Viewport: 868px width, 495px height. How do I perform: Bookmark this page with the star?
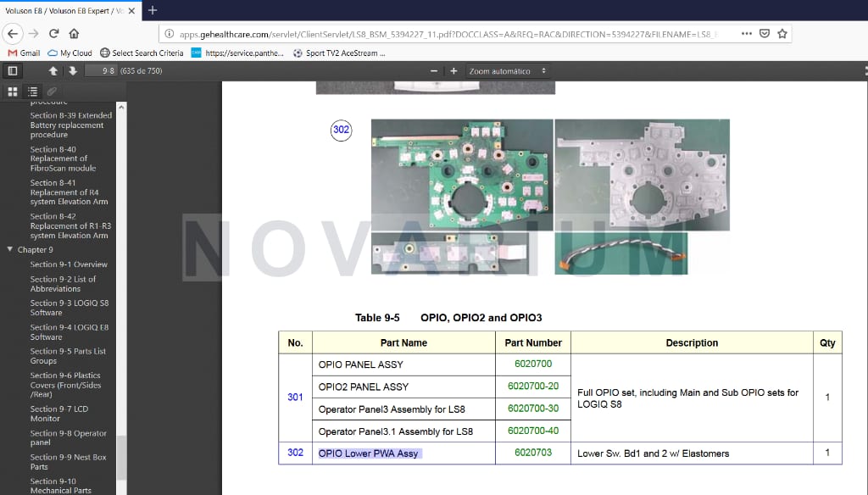click(782, 34)
